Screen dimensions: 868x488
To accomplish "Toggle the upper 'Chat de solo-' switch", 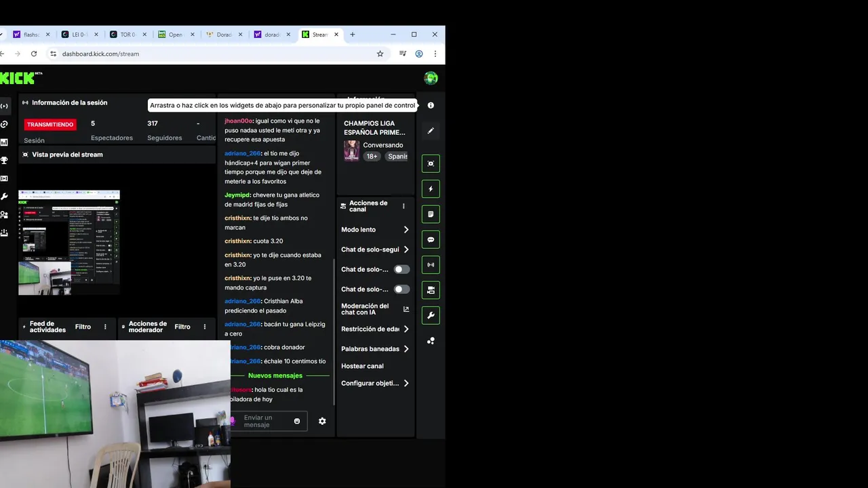I will 402,269.
